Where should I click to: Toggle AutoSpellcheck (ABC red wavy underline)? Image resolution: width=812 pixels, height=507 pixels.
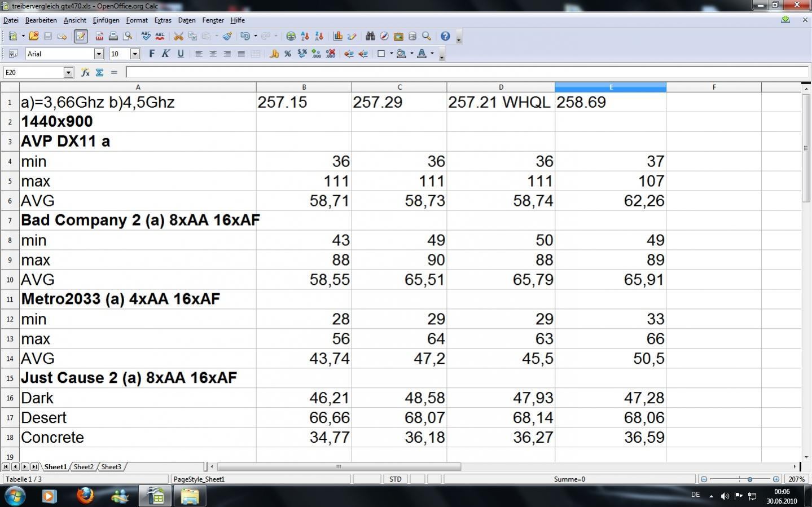coord(160,36)
